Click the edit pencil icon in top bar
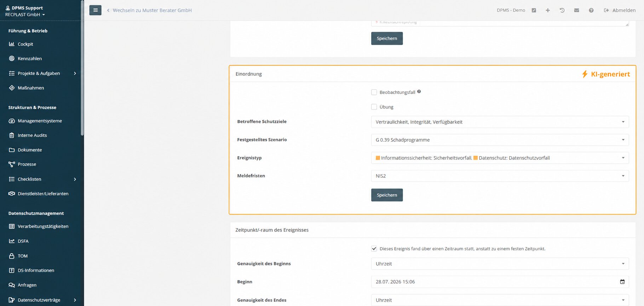 pyautogui.click(x=534, y=10)
